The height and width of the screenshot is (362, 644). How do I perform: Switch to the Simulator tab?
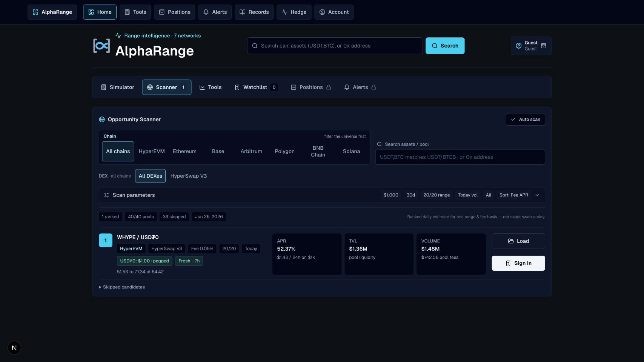coord(118,87)
